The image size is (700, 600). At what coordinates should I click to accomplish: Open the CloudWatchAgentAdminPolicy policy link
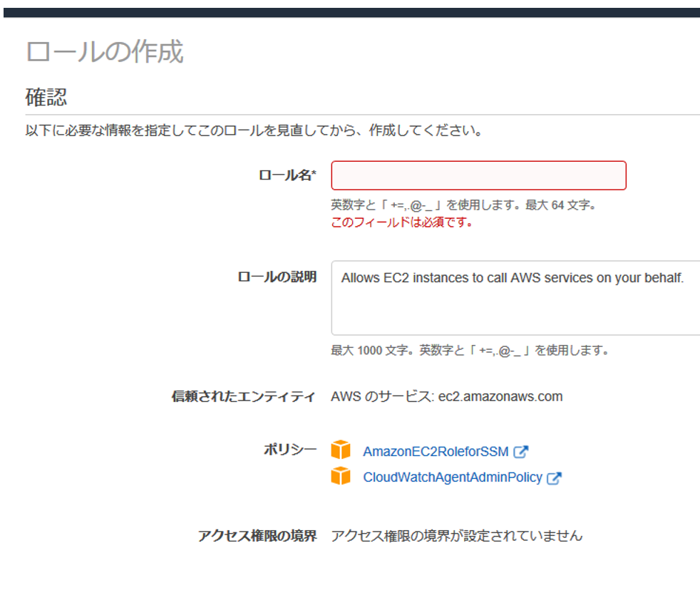453,477
